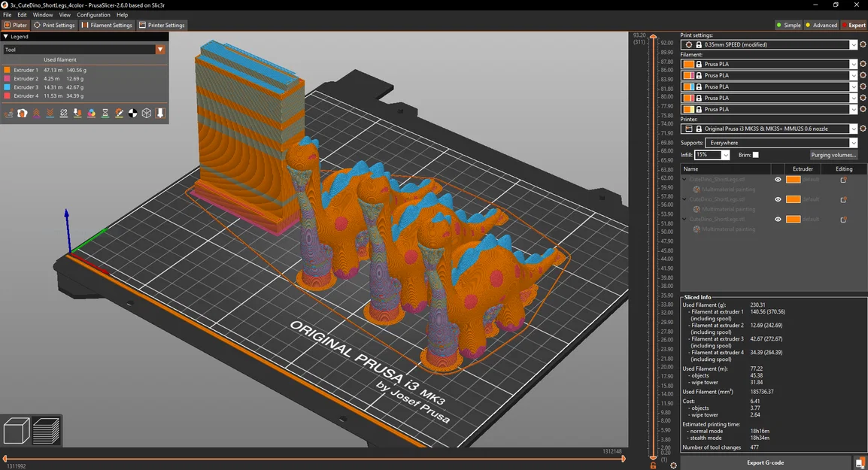Switch to Simple mode
This screenshot has width=868, height=470.
tap(789, 25)
